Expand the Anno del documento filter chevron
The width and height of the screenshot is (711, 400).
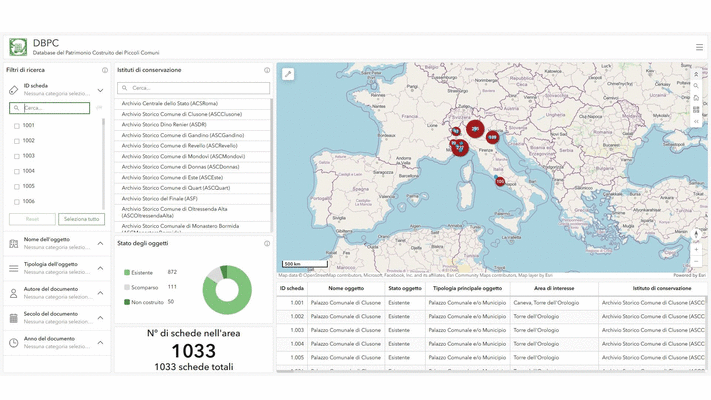[100, 343]
